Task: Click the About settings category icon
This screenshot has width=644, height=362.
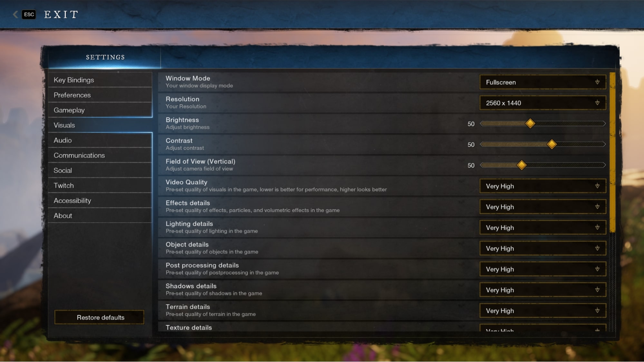Action: [63, 215]
